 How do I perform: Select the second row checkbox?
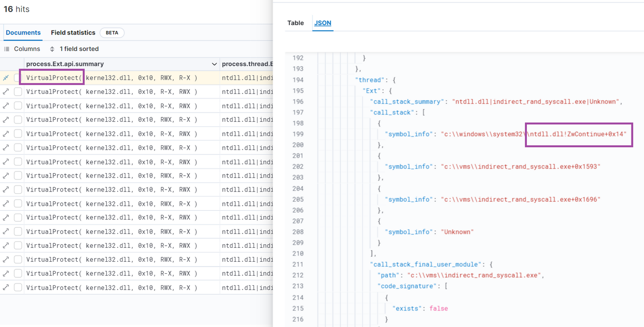[17, 92]
